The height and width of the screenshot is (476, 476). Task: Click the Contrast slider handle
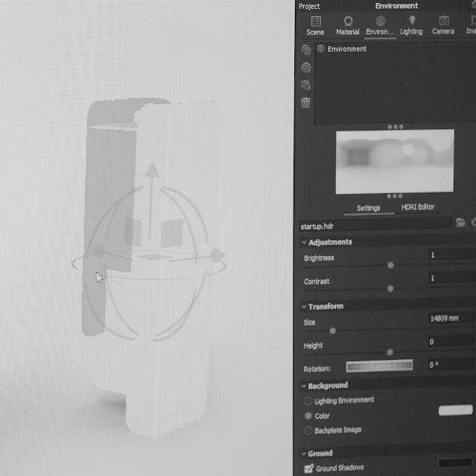(x=390, y=288)
